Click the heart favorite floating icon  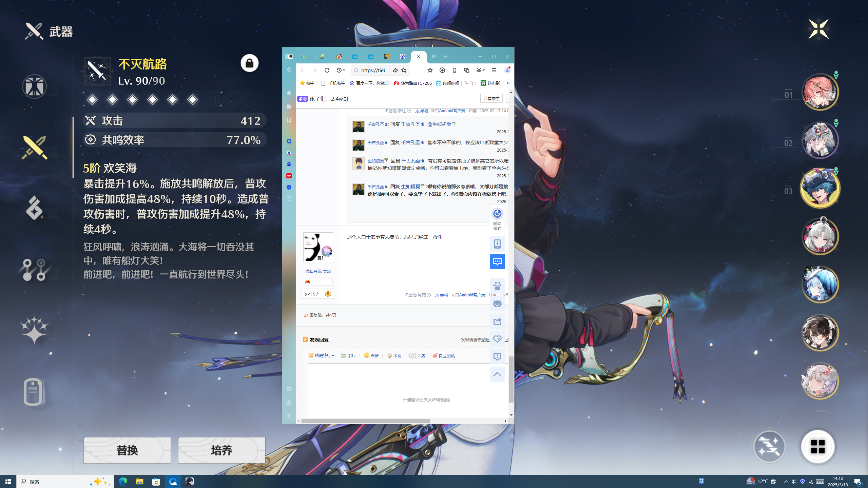[x=497, y=339]
